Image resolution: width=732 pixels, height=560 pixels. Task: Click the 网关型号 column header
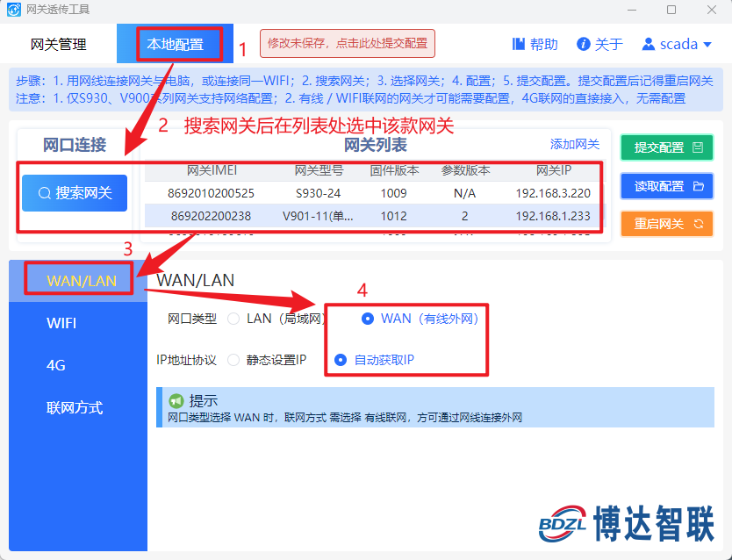(x=319, y=170)
